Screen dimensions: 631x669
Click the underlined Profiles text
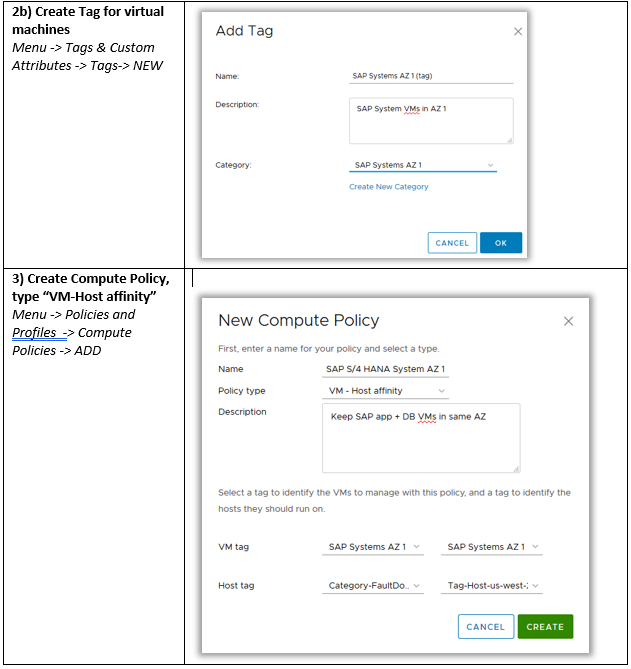[34, 333]
